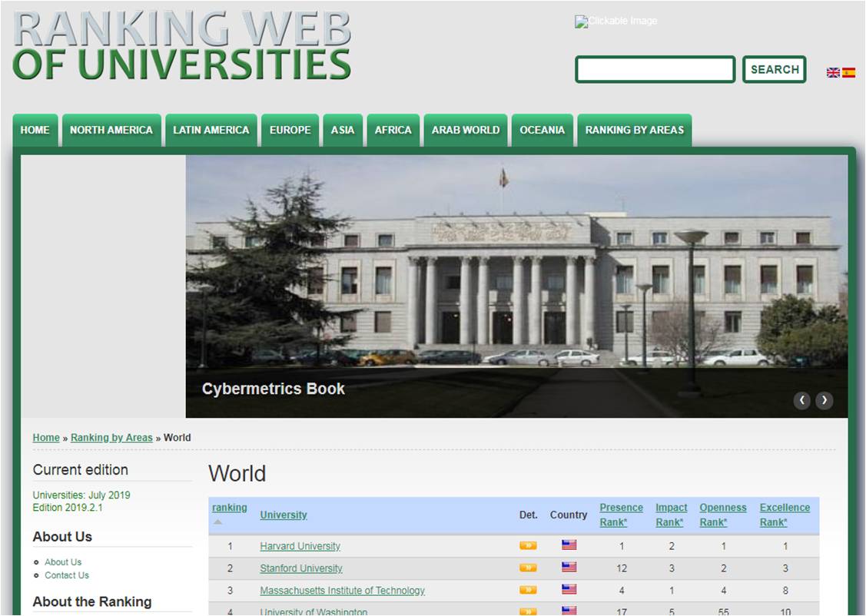Open details icon for Stanford University
The height and width of the screenshot is (616, 866).
coord(528,568)
